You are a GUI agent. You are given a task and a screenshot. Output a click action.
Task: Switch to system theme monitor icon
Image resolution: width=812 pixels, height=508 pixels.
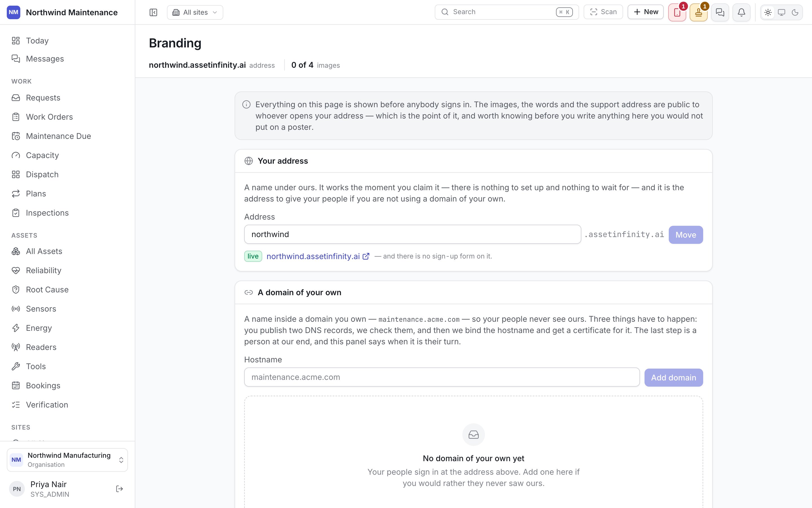coord(782,12)
